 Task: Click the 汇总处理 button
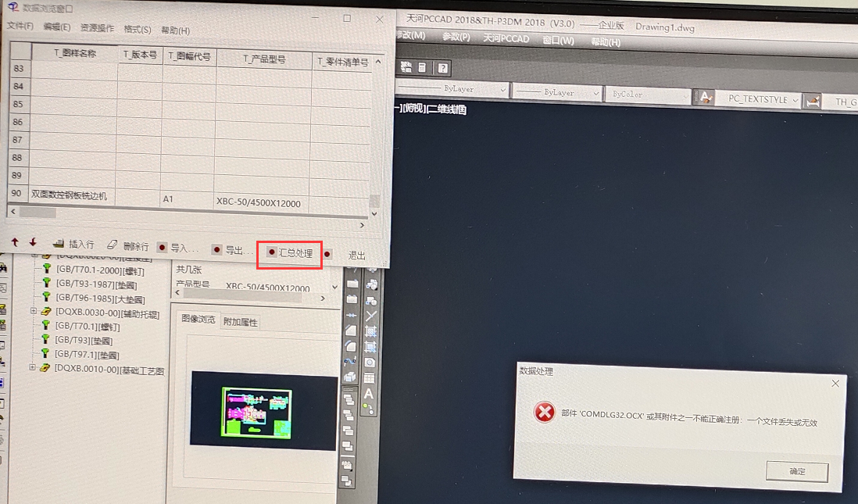(290, 253)
